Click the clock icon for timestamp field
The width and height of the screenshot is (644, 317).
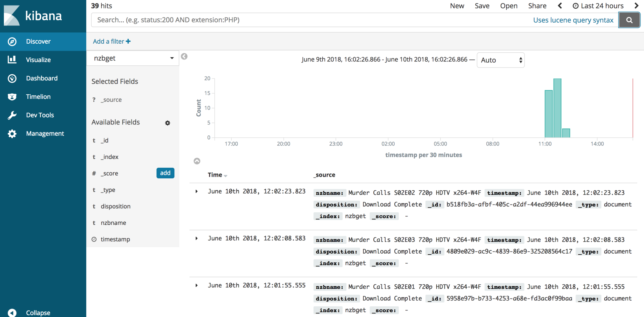coord(94,239)
